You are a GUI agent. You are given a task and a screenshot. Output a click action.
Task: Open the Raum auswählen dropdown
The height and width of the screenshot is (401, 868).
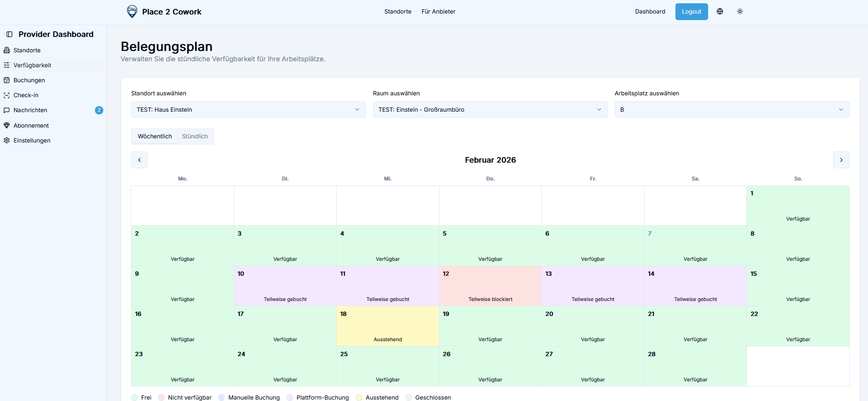point(490,110)
